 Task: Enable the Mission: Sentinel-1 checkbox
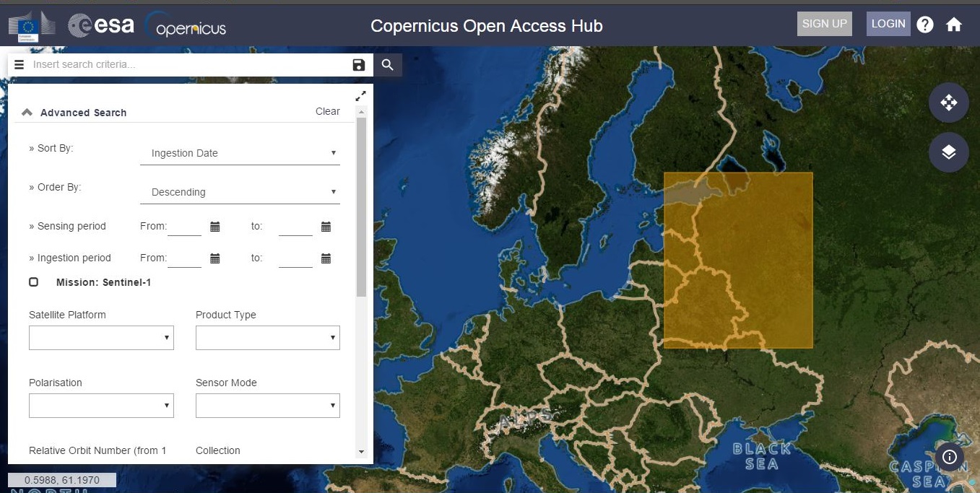click(x=34, y=282)
